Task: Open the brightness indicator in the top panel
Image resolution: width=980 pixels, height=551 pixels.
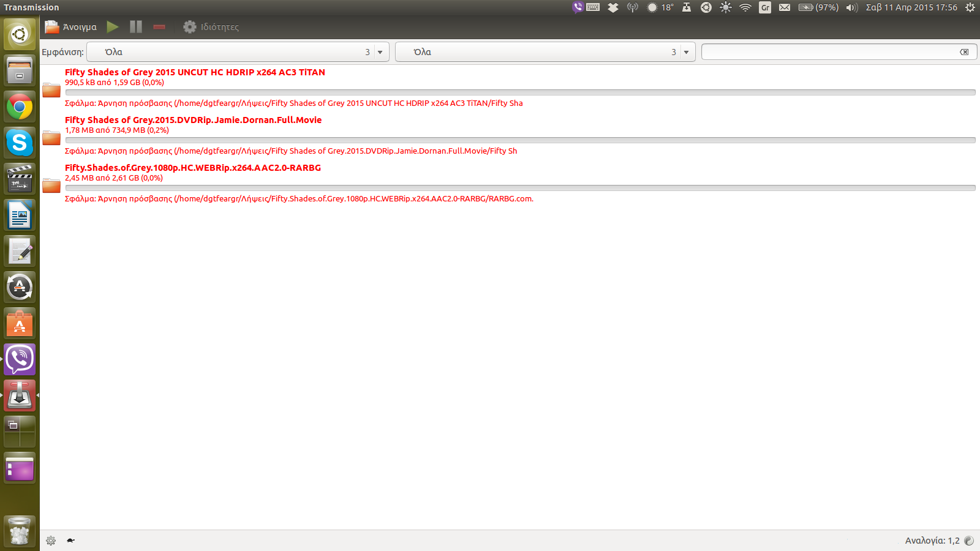Action: 726,7
